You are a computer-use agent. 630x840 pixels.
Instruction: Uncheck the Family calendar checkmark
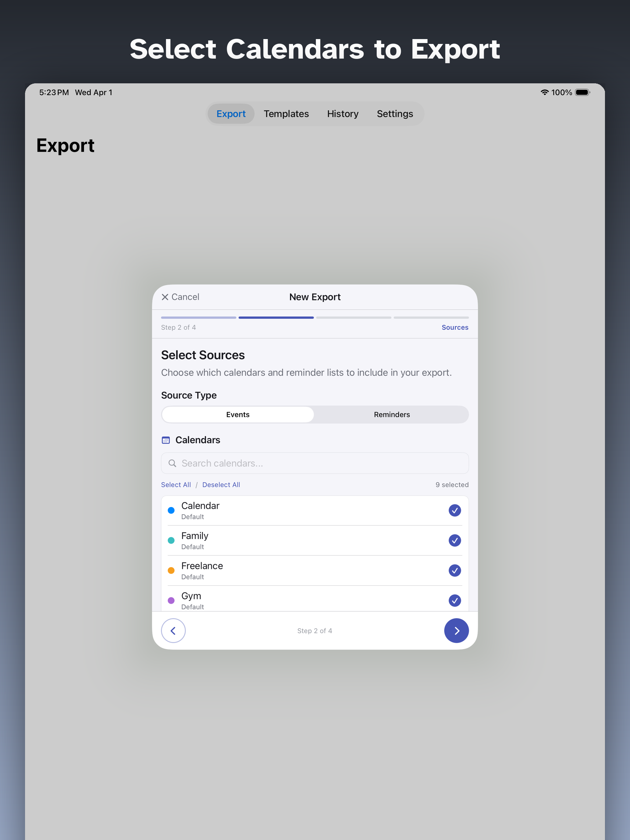coord(454,540)
